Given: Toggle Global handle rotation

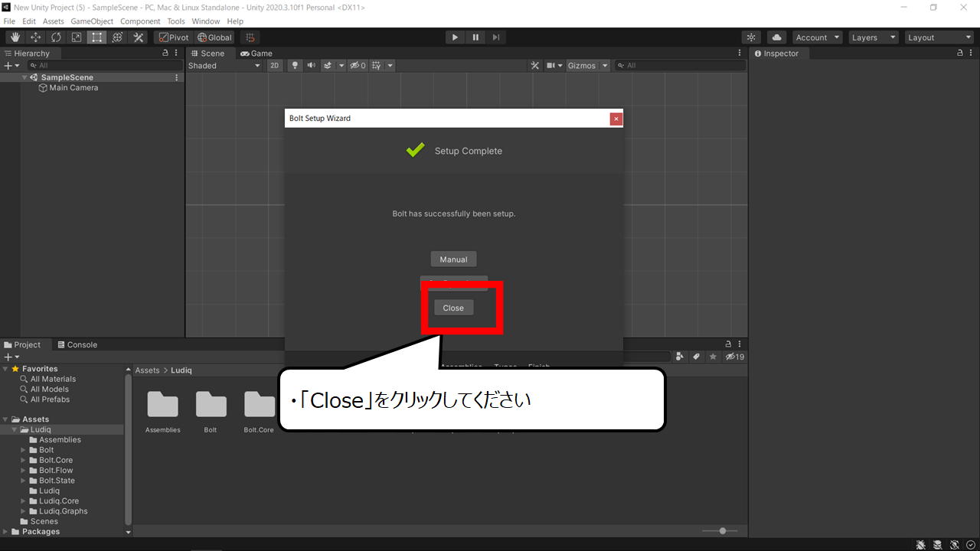Looking at the screenshot, I should click(214, 37).
